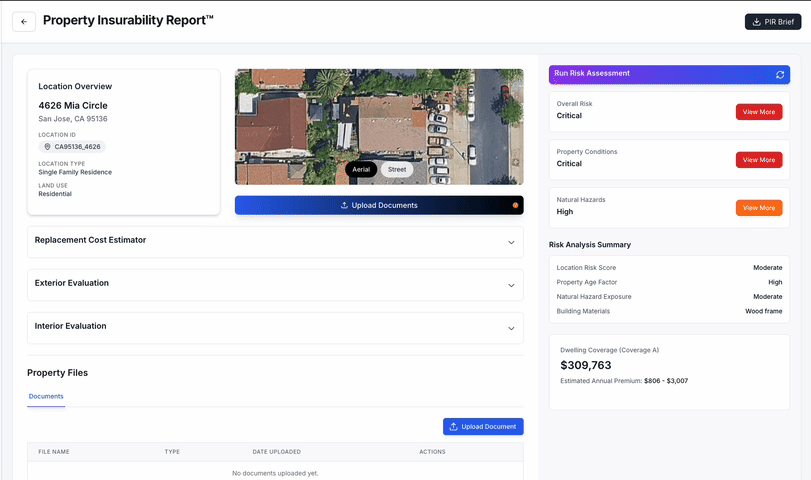Click the refresh icon on Run Risk Assessment
811x480 pixels.
(x=780, y=74)
